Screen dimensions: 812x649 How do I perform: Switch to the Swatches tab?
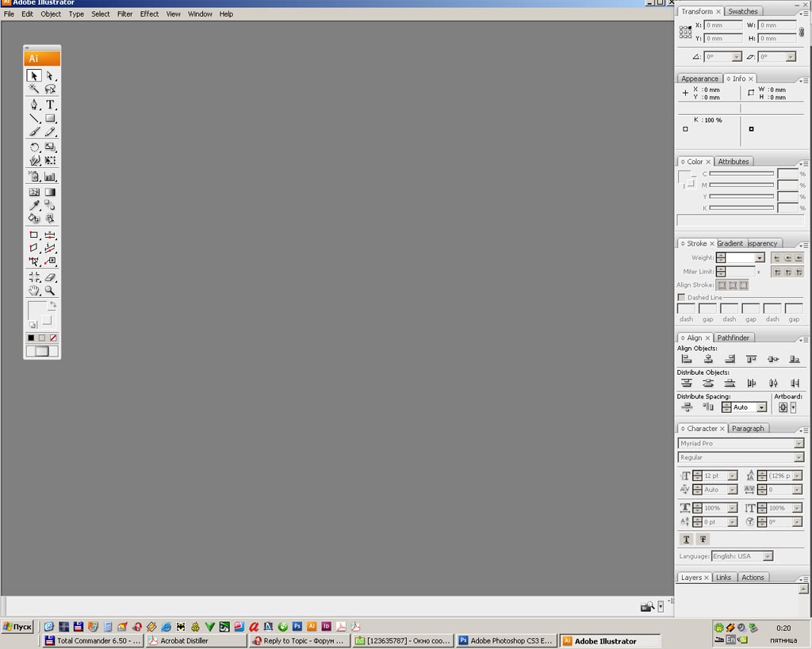pos(742,11)
